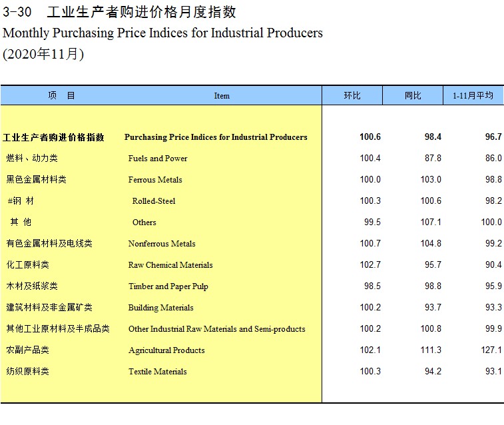Select the '1-11月平均' column header
This screenshot has width=504, height=425.
[x=473, y=95]
